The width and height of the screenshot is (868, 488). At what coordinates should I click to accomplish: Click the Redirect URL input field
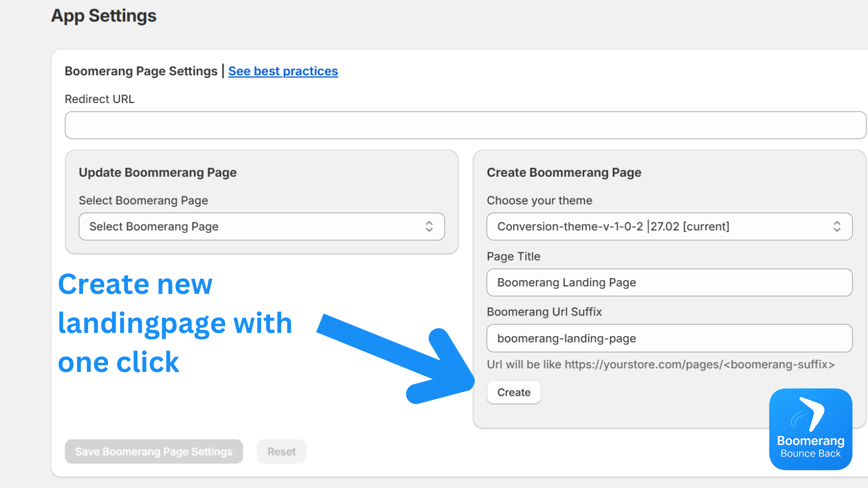465,125
